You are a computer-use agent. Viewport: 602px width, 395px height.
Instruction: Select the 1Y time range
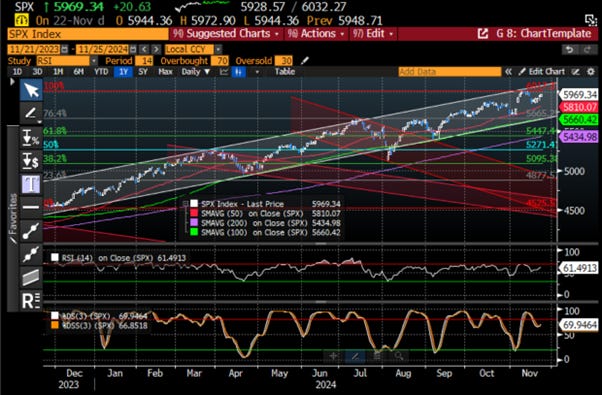(x=123, y=72)
